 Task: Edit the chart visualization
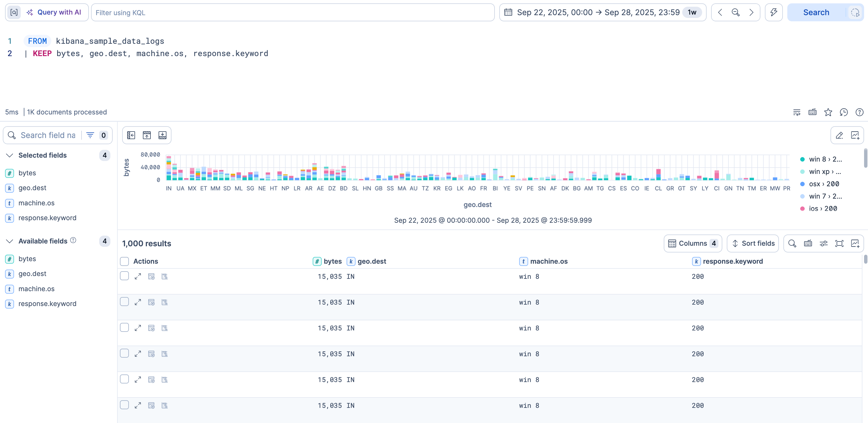click(839, 135)
